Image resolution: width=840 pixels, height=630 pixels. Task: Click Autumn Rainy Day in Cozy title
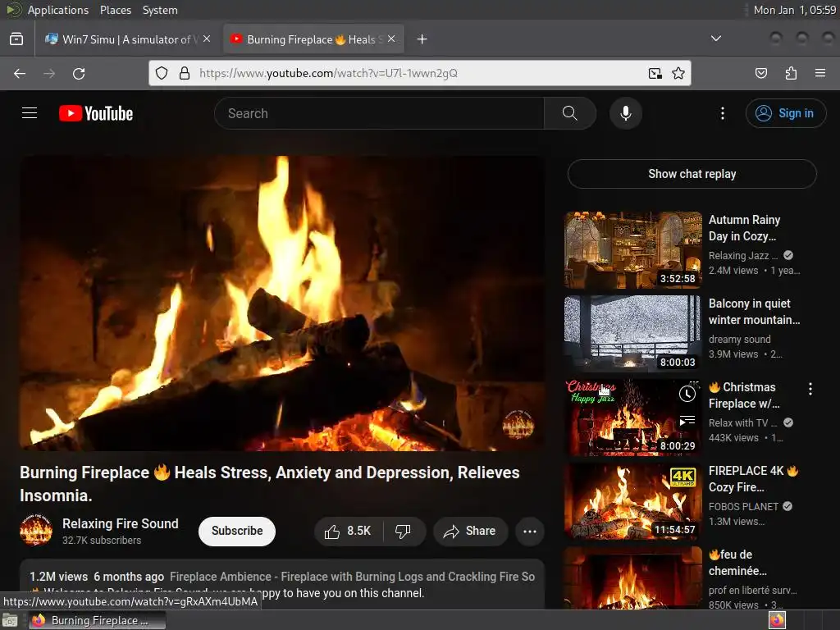[x=744, y=228]
